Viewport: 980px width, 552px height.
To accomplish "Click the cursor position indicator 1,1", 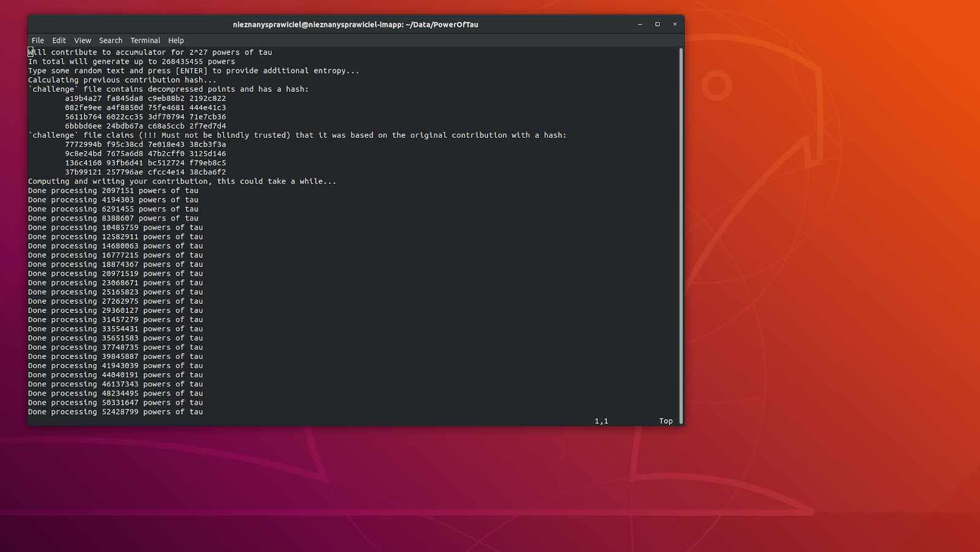I will [601, 421].
